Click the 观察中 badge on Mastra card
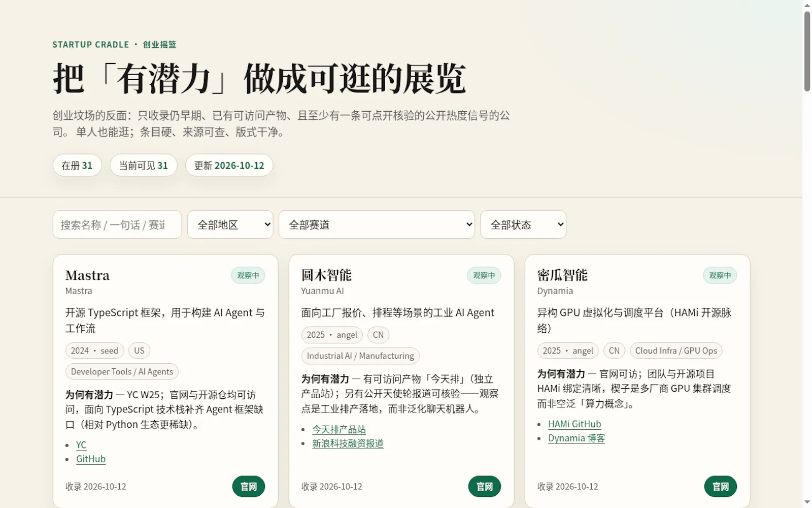 point(248,275)
